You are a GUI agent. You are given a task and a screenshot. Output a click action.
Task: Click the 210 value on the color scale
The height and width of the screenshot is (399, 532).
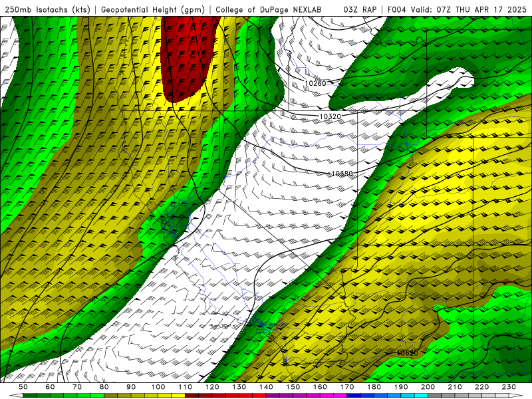point(455,387)
